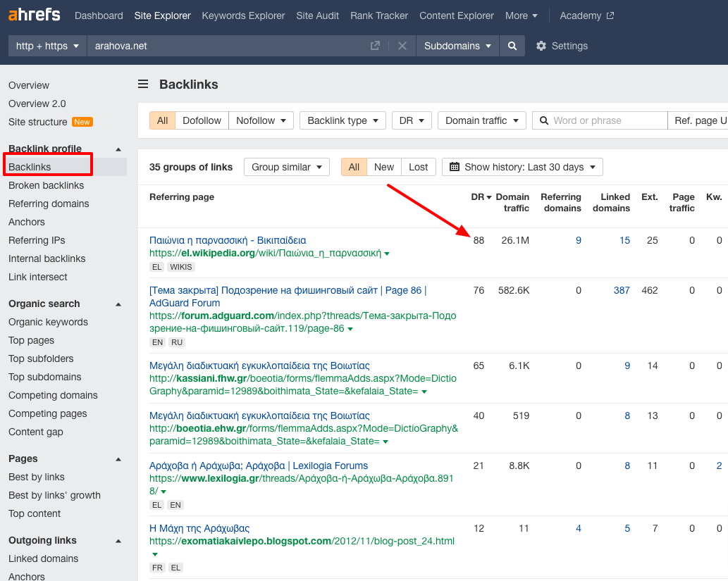Open Παιώνια η παρνασσική - Βικιπαίδεια link

228,240
